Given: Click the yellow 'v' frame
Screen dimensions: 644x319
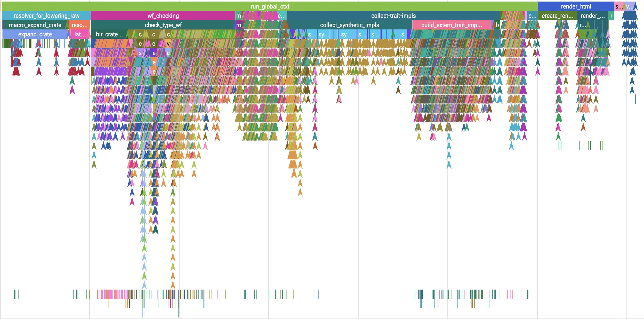Looking at the screenshot, I should point(168,44).
